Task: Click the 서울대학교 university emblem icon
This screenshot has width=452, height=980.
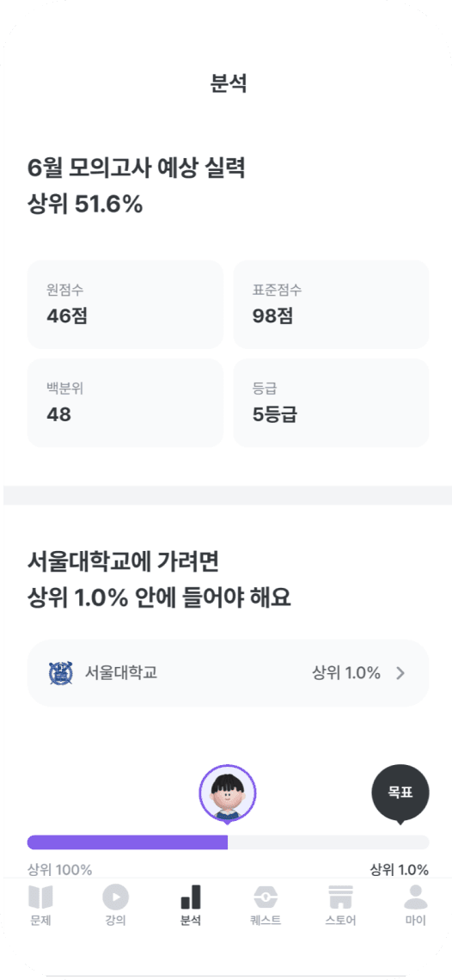Action: click(61, 673)
